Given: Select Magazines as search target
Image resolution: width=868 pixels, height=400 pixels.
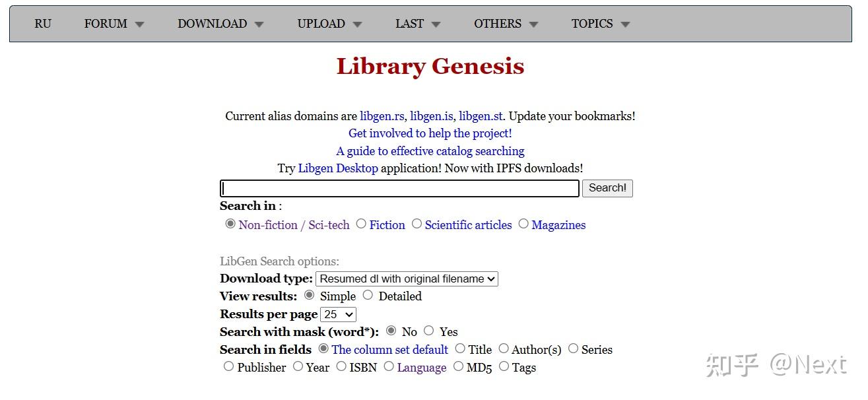Looking at the screenshot, I should 523,224.
